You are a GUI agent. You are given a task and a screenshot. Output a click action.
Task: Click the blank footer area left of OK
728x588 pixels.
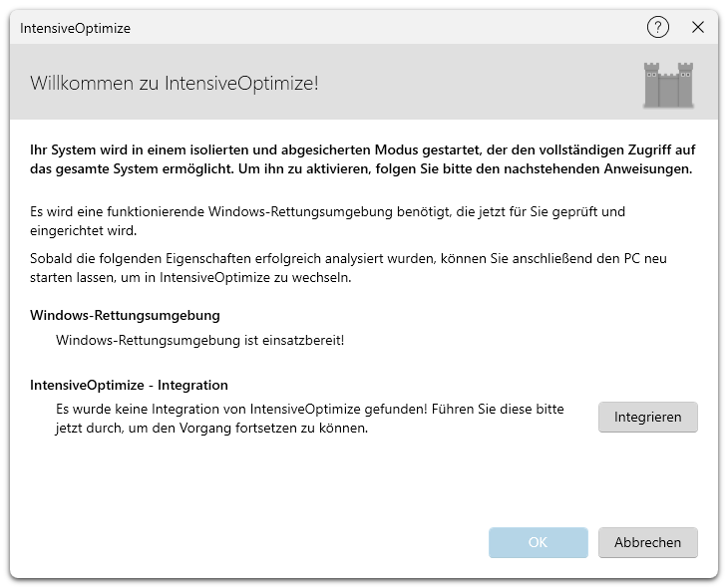(249, 542)
